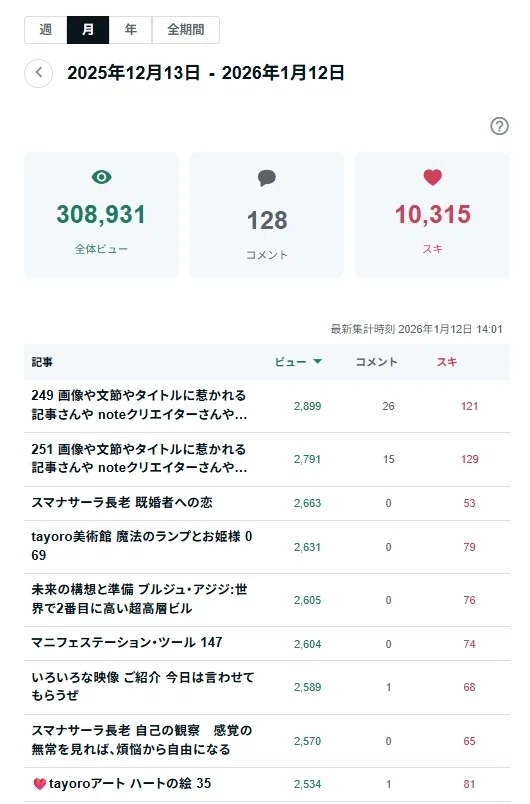Click the total likes value 10,315
530x804 pixels.
coord(433,214)
